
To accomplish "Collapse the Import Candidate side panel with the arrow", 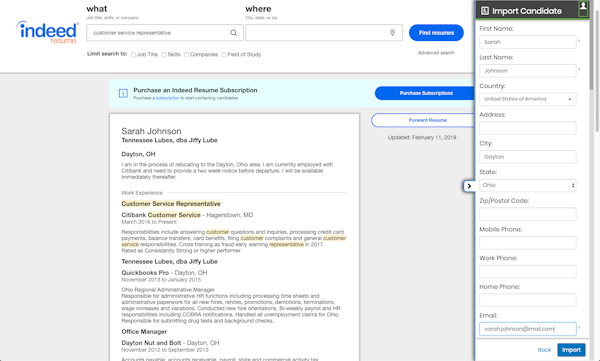I will tap(469, 186).
